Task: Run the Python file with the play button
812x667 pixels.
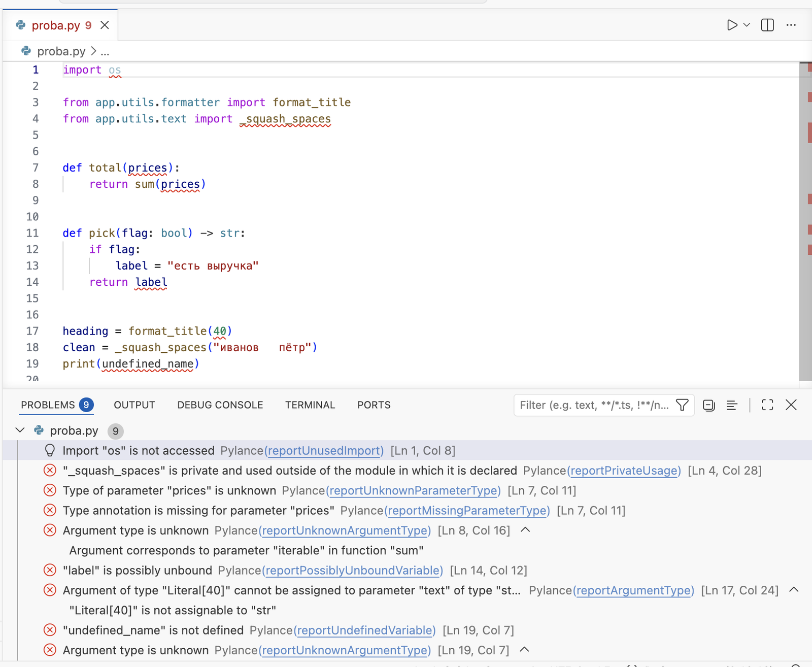Action: point(732,25)
